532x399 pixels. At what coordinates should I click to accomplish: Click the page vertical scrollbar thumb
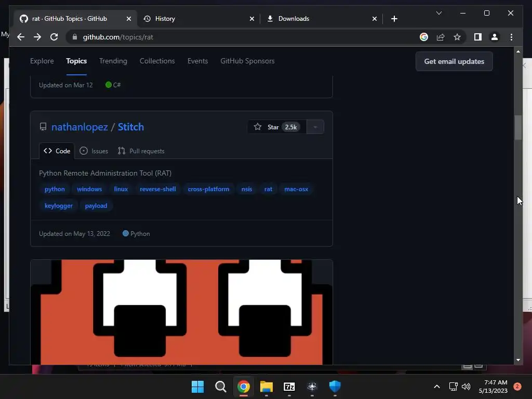518,128
